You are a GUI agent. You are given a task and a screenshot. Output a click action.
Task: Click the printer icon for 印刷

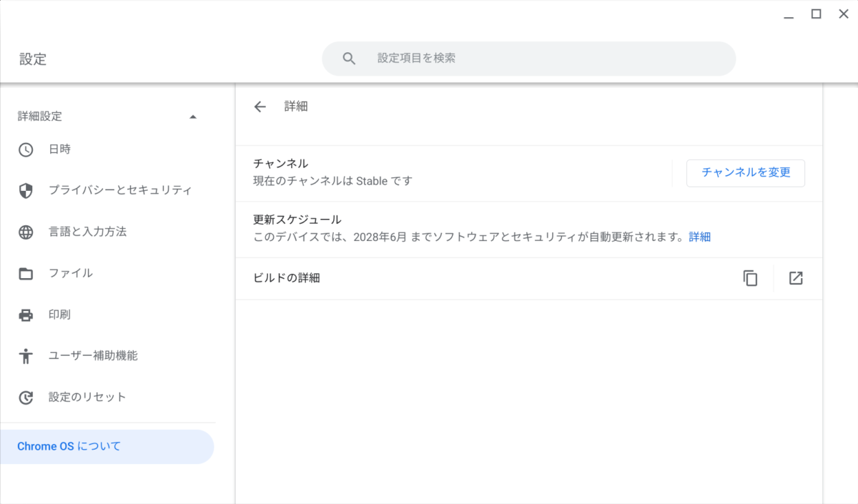(x=26, y=315)
